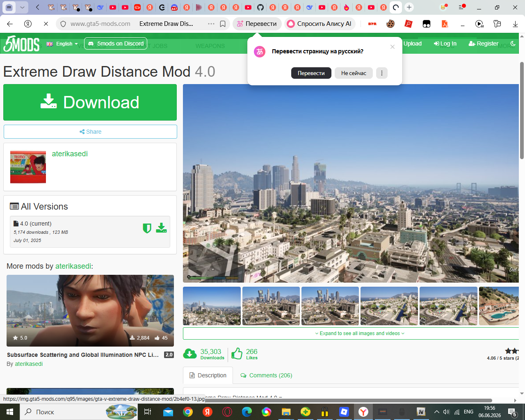
Task: Stop page loading with the X button
Action: click(x=46, y=24)
